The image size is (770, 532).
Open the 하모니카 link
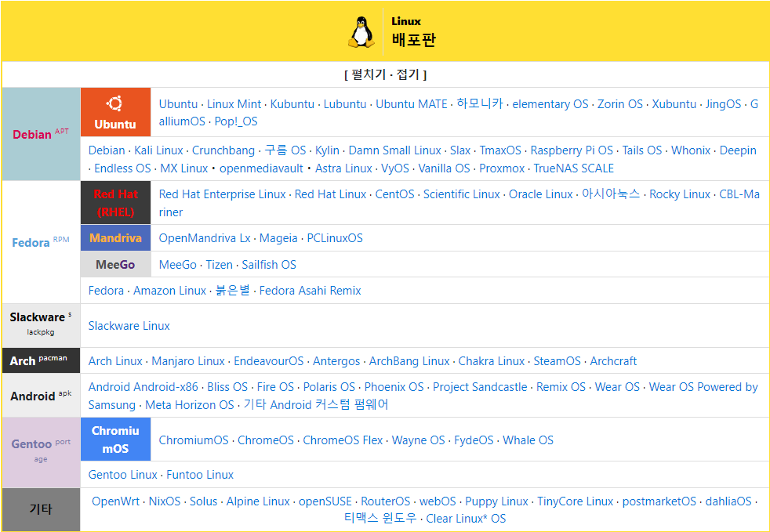[480, 104]
